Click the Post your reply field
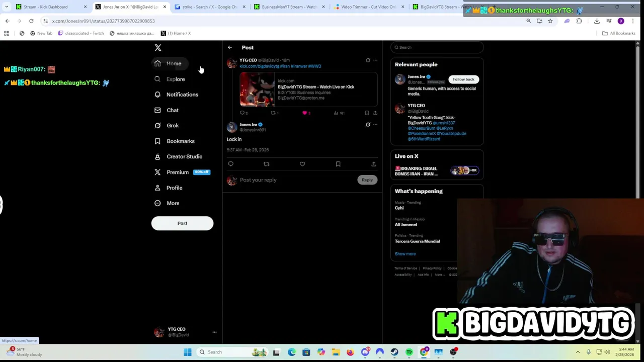This screenshot has width=644, height=362. [297, 180]
